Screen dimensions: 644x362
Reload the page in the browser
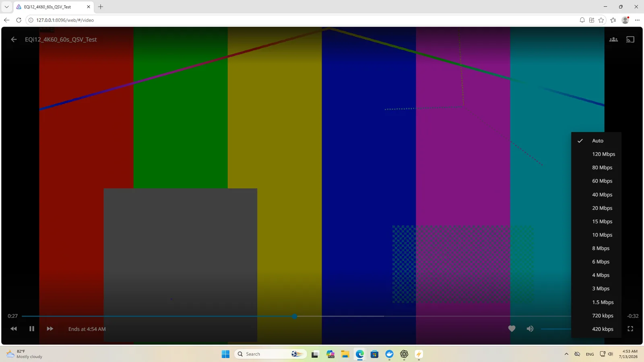click(19, 20)
